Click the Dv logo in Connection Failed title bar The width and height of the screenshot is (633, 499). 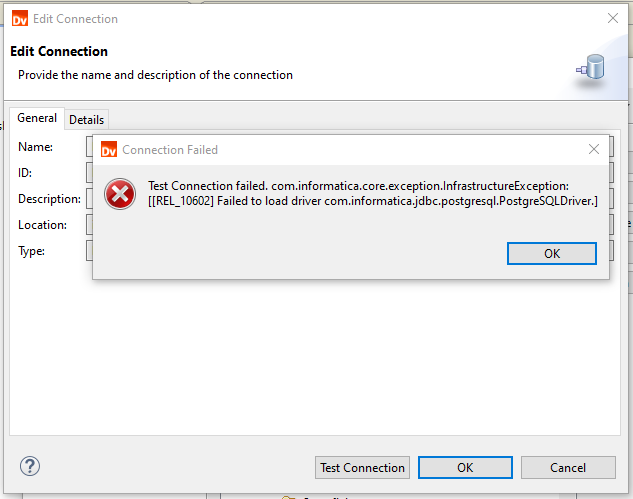[x=109, y=149]
